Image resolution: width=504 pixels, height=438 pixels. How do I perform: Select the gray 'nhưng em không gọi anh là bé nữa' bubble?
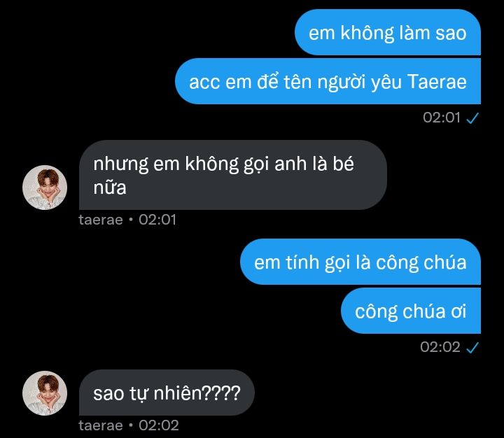tap(233, 175)
